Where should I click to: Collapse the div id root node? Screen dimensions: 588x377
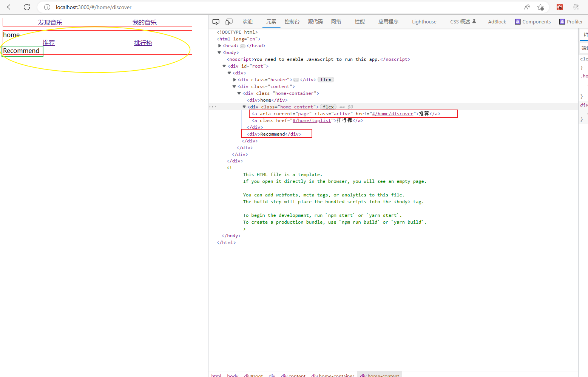[x=224, y=66]
